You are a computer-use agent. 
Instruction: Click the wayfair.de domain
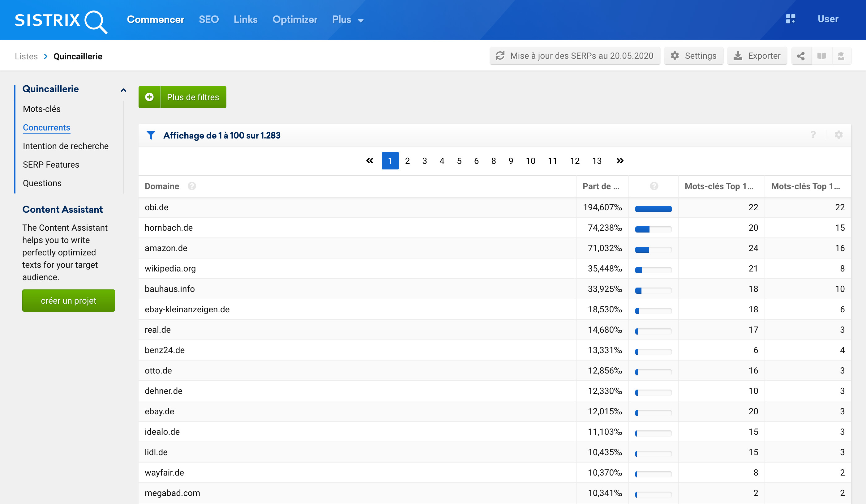(164, 473)
